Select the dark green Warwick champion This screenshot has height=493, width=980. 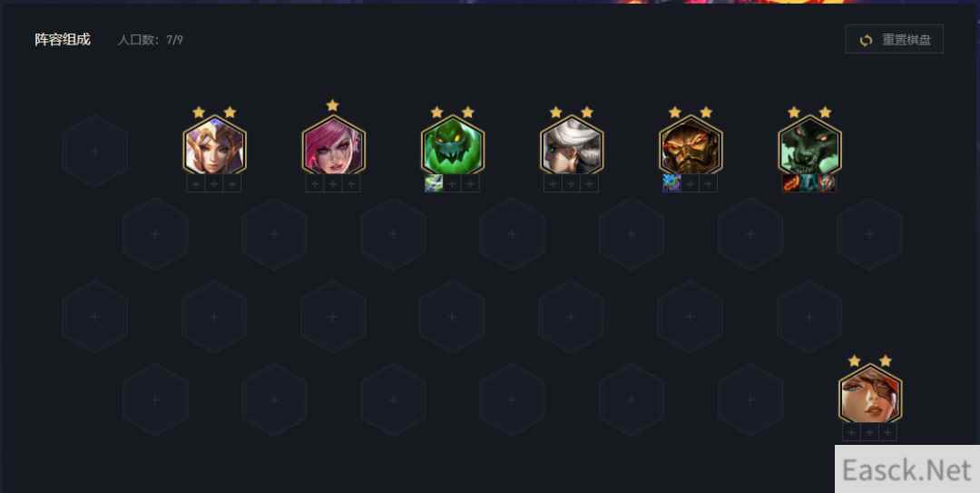coord(810,145)
